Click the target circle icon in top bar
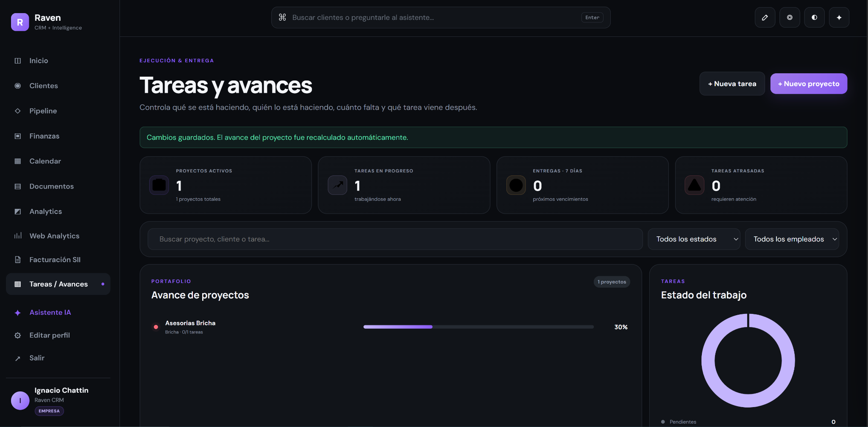This screenshot has width=868, height=427. pyautogui.click(x=790, y=17)
